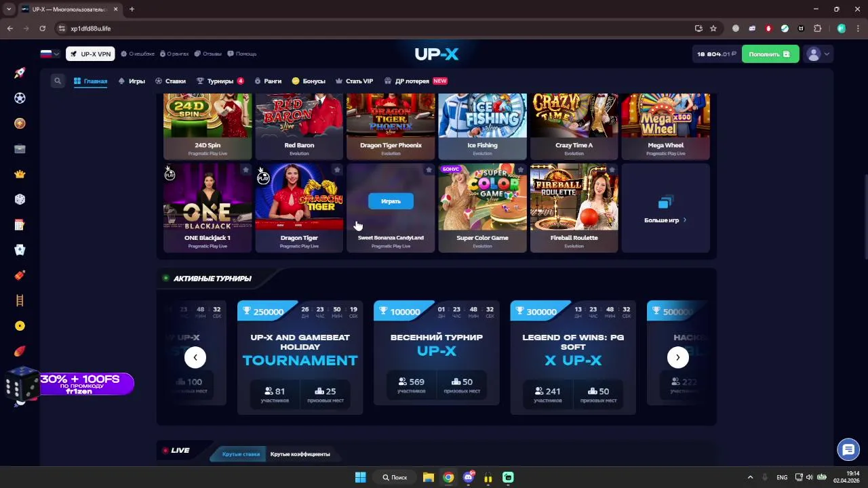Open the Mega Wheel game thumbnail
The image size is (868, 488).
[x=665, y=126]
